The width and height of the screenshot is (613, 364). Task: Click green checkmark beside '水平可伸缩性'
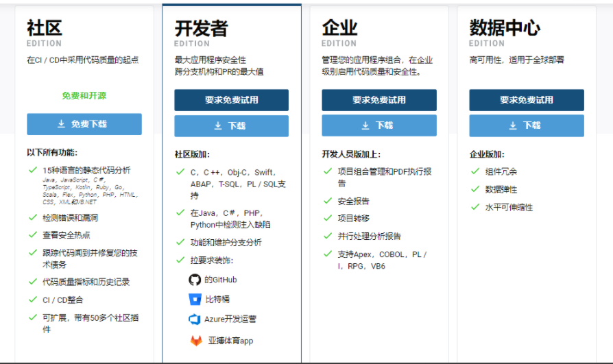475,207
